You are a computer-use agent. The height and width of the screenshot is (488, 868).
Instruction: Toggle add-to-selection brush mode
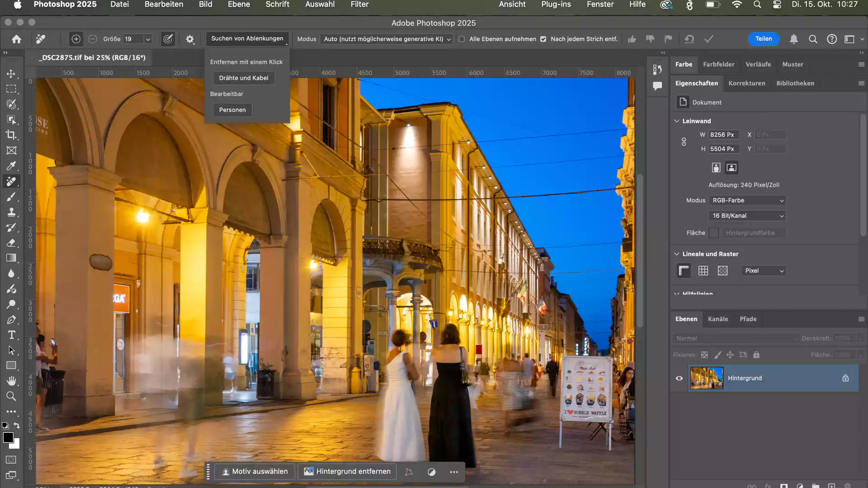pos(76,39)
